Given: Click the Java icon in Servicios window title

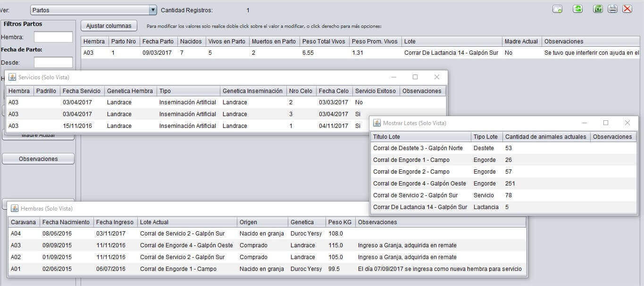Looking at the screenshot, I should (12, 77).
